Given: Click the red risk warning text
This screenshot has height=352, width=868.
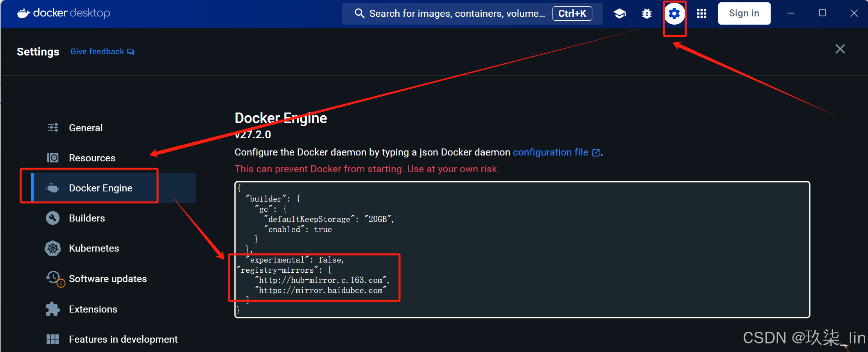Looking at the screenshot, I should pos(367,169).
